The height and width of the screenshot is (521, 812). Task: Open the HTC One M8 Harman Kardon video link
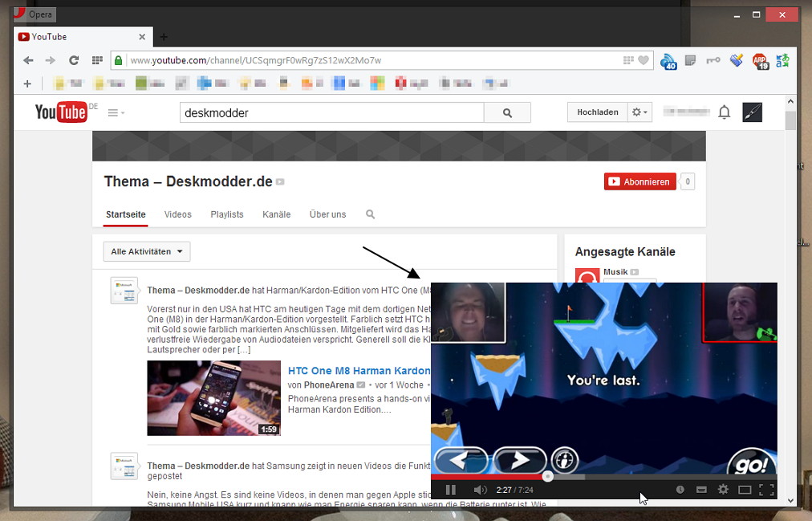pyautogui.click(x=359, y=371)
